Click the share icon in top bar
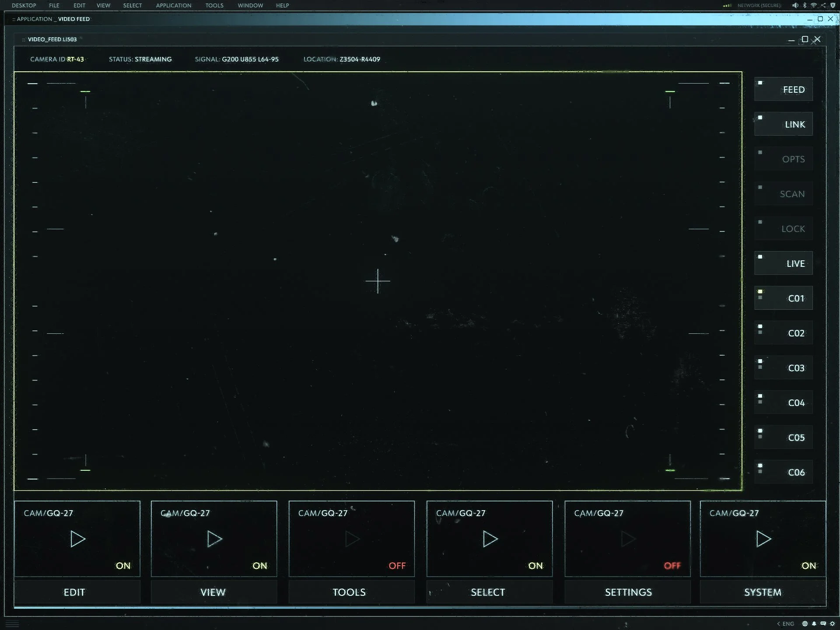This screenshot has width=840, height=630. coord(823,5)
